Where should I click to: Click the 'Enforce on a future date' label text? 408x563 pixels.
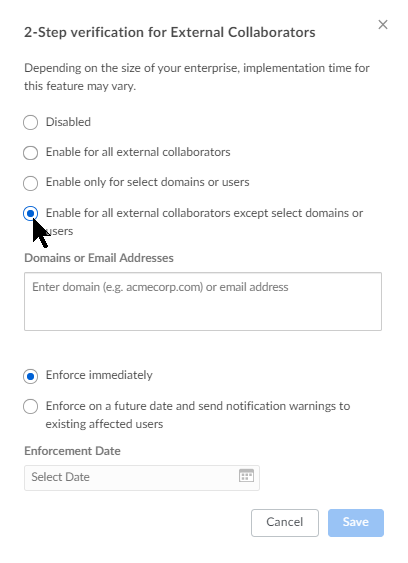pyautogui.click(x=198, y=415)
